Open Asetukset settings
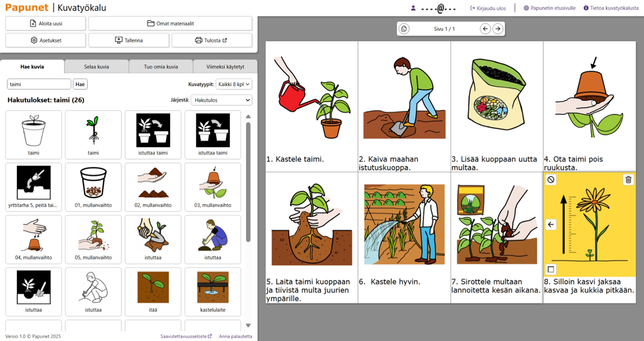 45,40
